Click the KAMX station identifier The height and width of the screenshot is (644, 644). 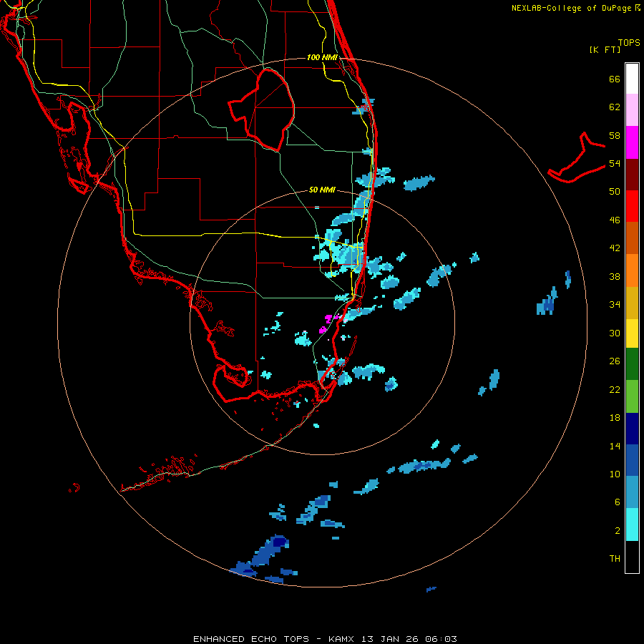coord(343,639)
